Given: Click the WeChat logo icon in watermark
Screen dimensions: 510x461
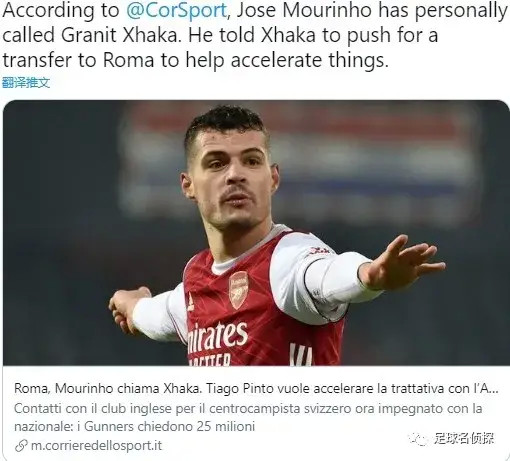Looking at the screenshot, I should click(419, 439).
